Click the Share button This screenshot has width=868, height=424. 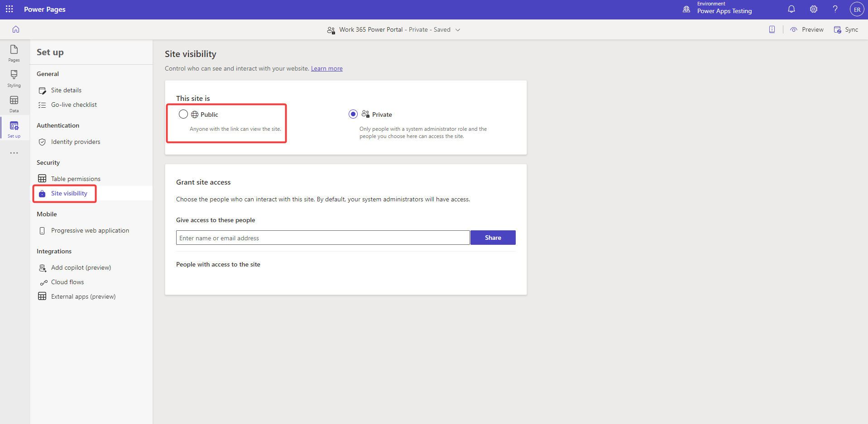click(x=493, y=238)
